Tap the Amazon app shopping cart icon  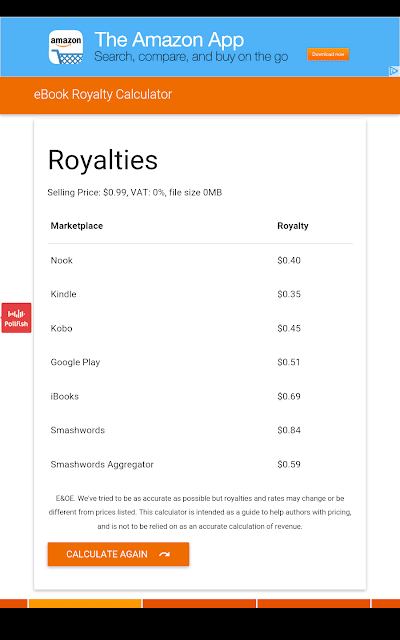tap(66, 47)
